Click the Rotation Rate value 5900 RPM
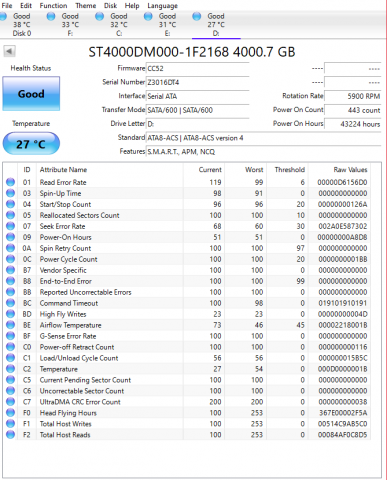The image size is (387, 480). point(353,96)
